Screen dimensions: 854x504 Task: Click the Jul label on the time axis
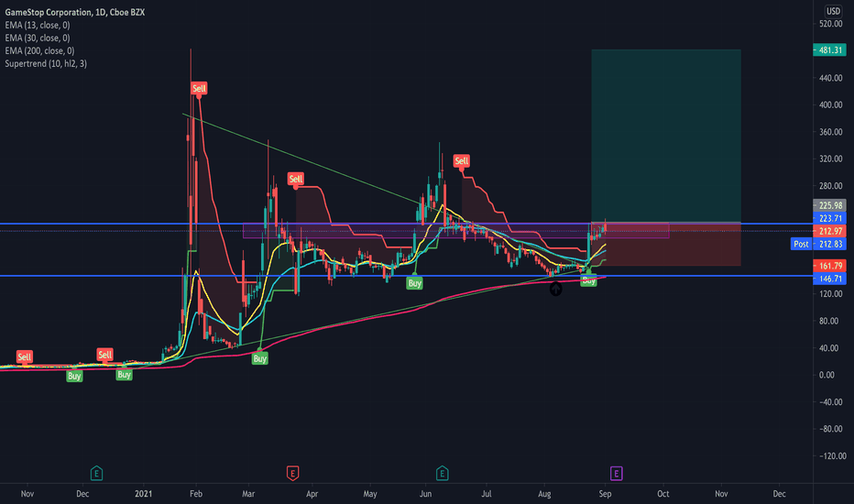(487, 494)
